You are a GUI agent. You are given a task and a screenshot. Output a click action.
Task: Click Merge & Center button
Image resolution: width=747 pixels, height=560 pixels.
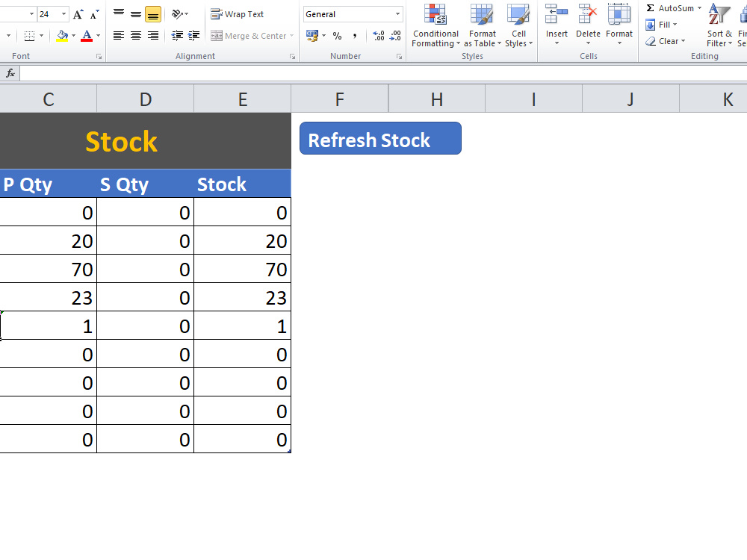click(x=249, y=36)
